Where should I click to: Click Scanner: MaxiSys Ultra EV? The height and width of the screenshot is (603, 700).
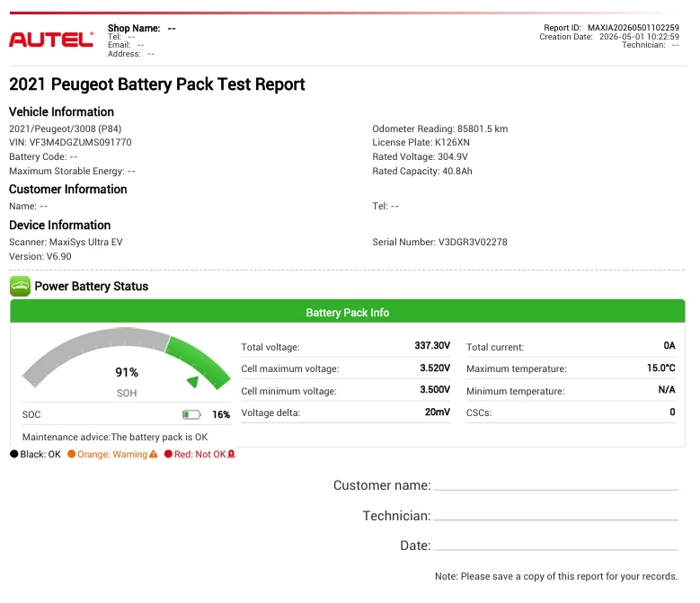pyautogui.click(x=66, y=242)
